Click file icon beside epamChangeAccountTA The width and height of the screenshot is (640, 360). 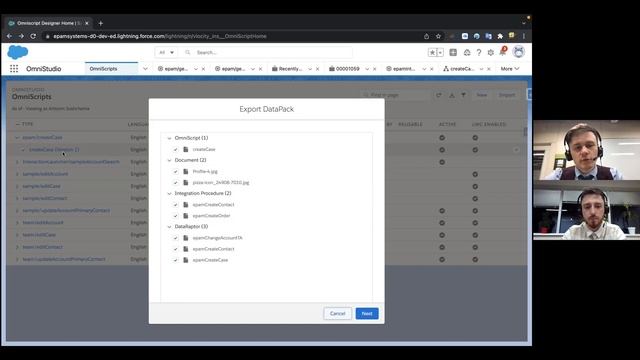coord(186,238)
